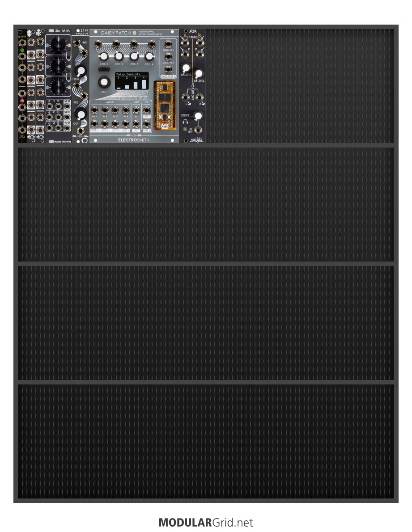Click the ENC 1 encoder knob
This screenshot has width=412, height=532.
104,82
